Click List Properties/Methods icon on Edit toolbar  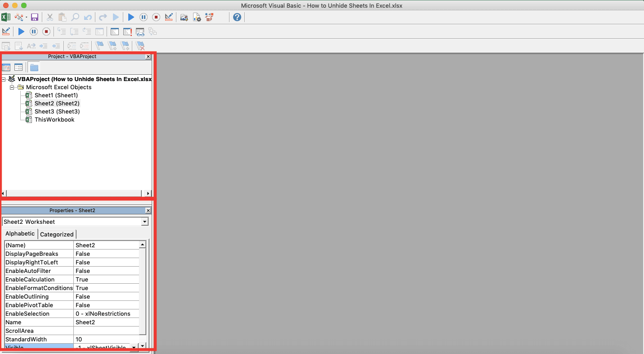point(6,46)
